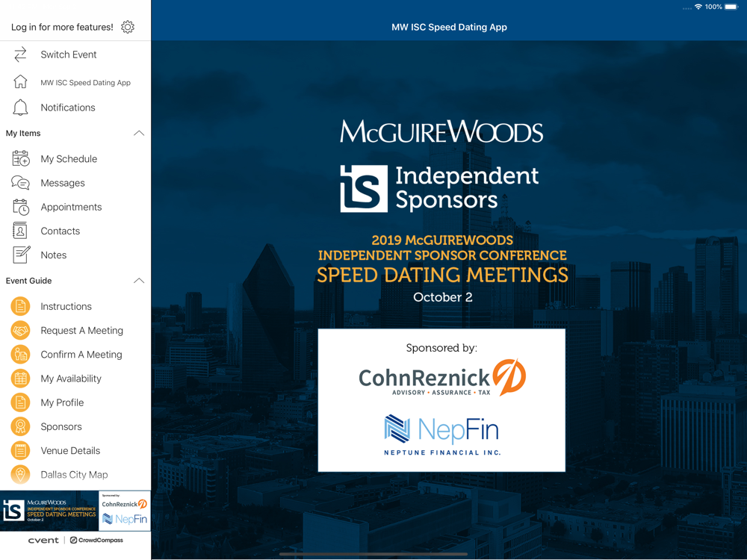Open Instructions guide
The image size is (747, 560).
(75, 306)
